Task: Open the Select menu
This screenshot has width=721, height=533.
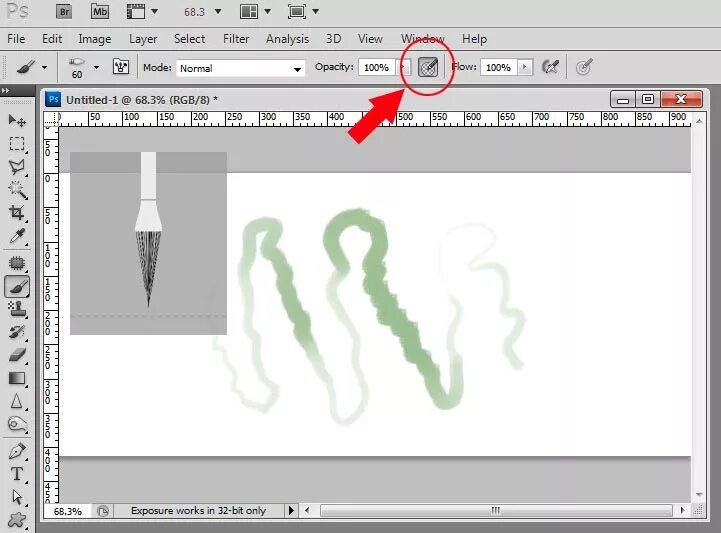Action: pyautogui.click(x=189, y=39)
